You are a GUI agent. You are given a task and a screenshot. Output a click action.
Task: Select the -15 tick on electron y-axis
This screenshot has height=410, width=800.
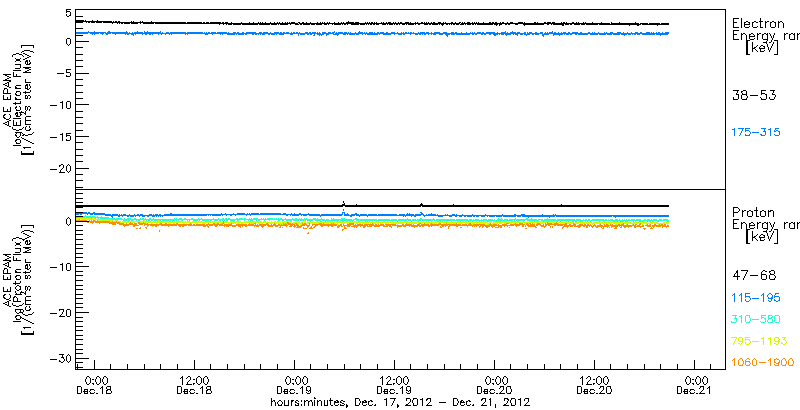(60, 137)
